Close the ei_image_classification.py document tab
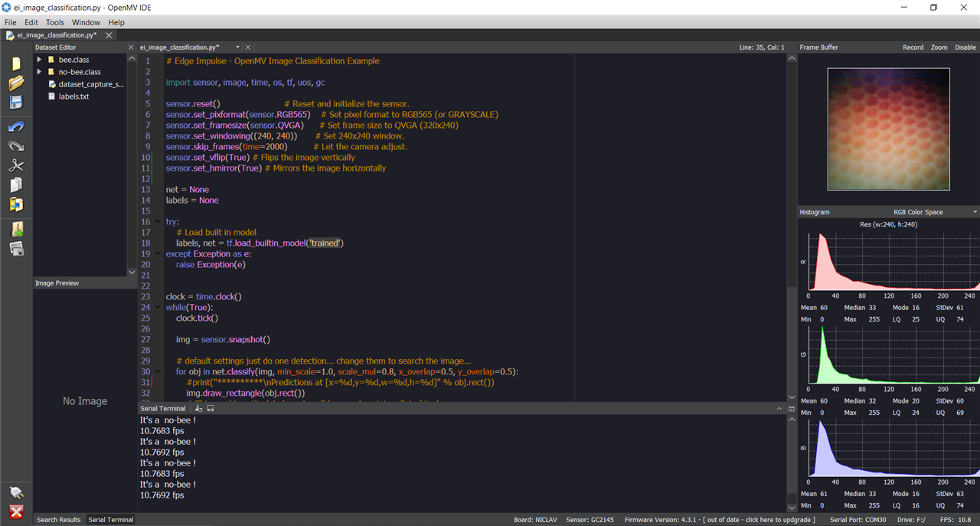This screenshot has height=526, width=980. point(109,35)
